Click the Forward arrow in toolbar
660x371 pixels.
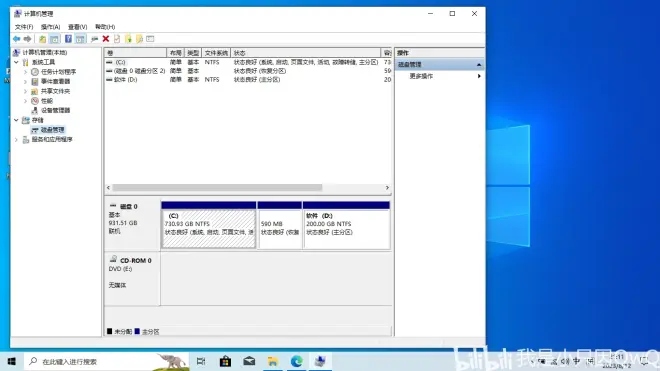pos(27,39)
